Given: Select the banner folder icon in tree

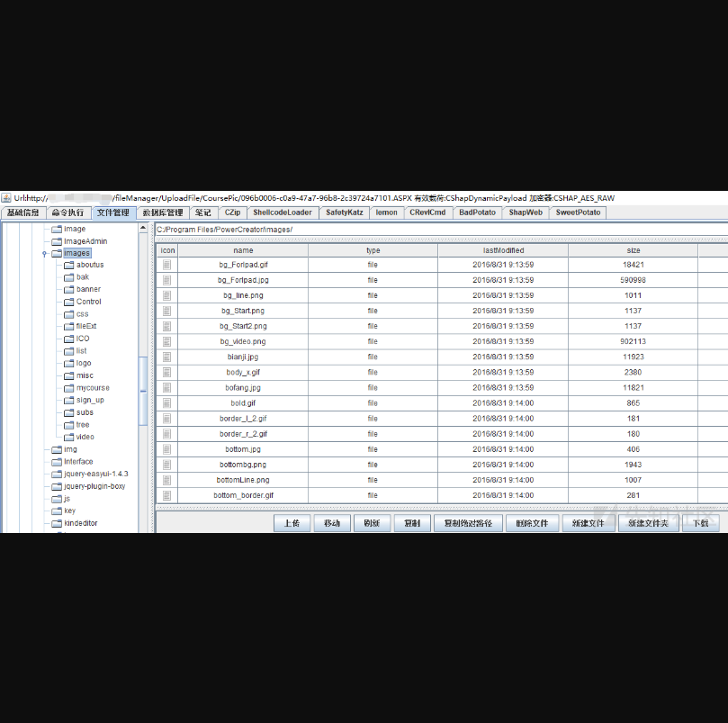Looking at the screenshot, I should click(68, 289).
